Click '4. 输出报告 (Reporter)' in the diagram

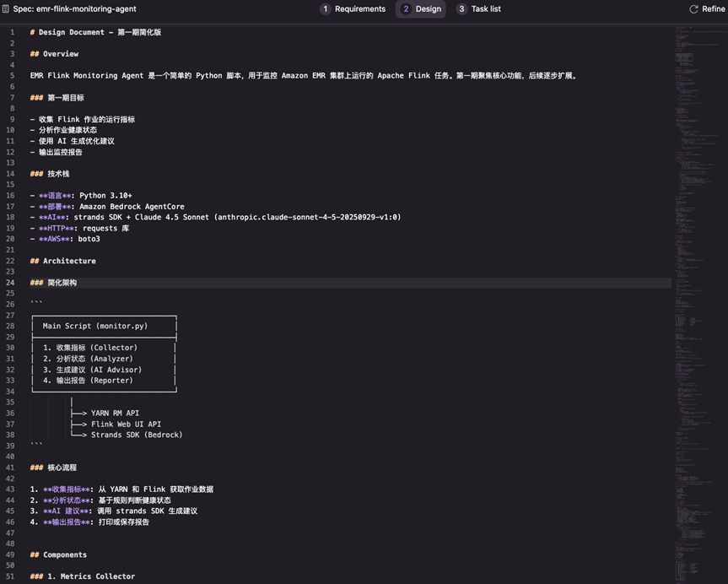[89, 381]
